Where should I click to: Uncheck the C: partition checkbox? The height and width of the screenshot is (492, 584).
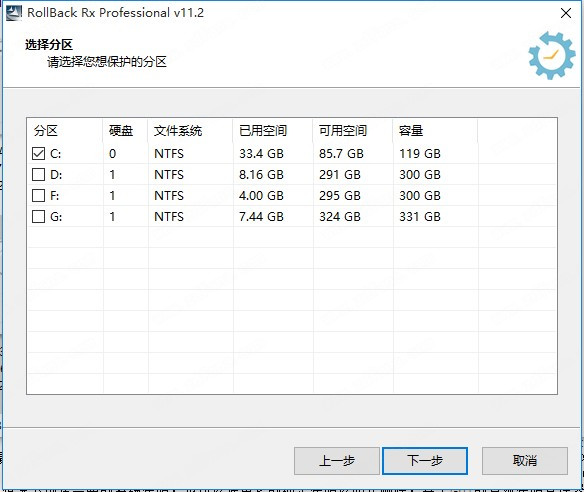pos(38,153)
